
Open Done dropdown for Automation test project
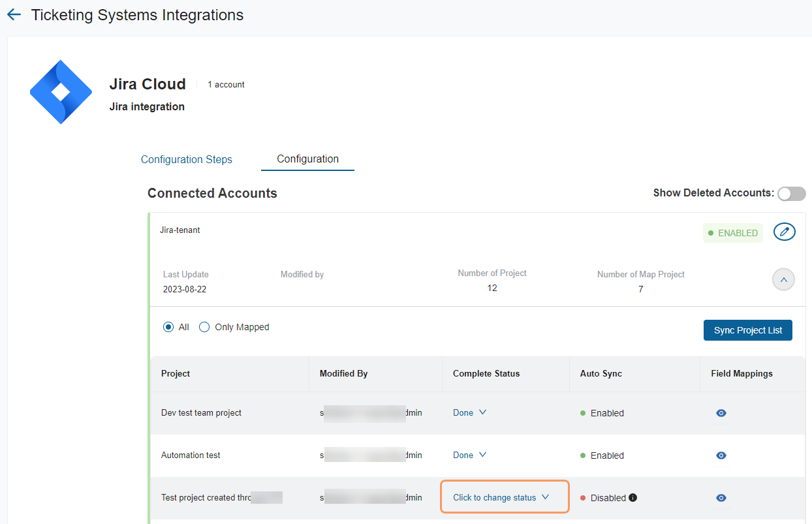(x=469, y=455)
